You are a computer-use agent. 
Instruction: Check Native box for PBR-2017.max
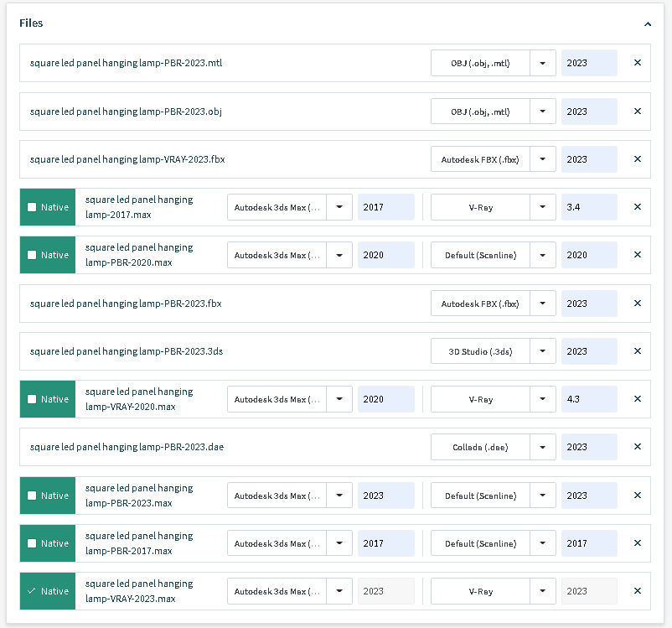32,543
